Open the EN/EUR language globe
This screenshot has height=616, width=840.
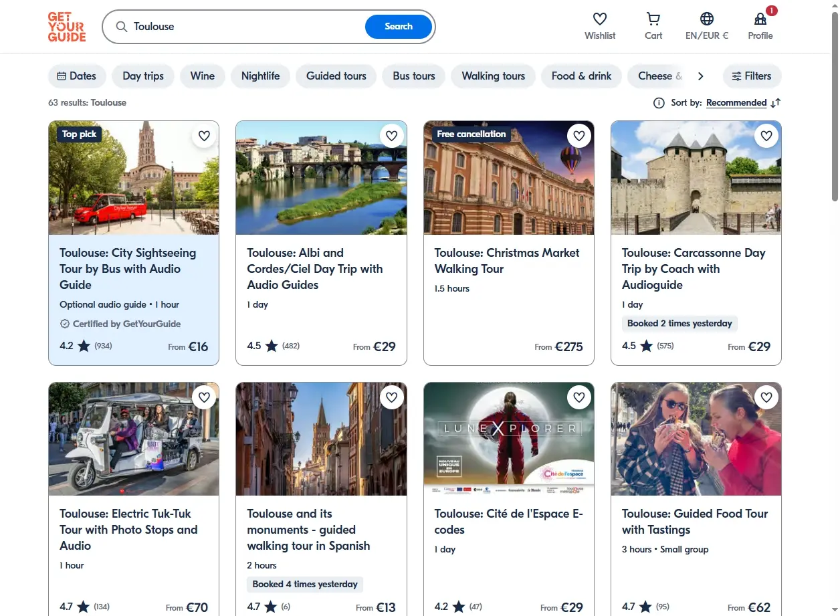tap(707, 19)
